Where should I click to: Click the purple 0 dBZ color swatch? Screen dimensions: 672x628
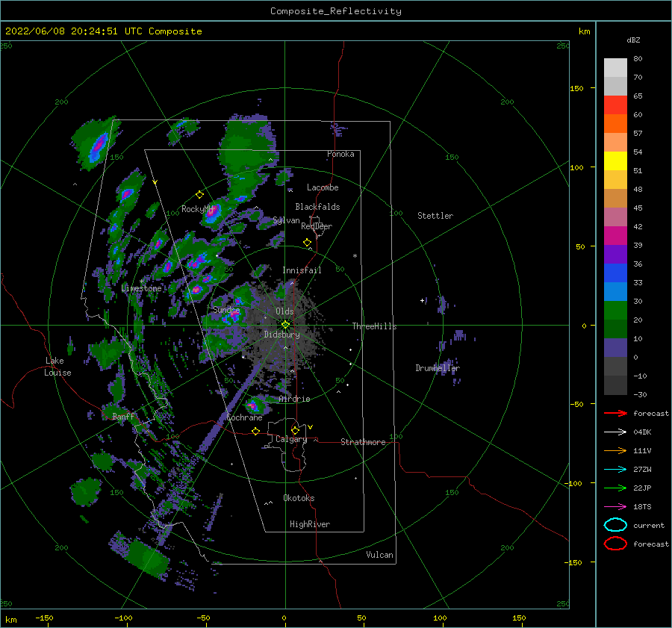(x=615, y=347)
